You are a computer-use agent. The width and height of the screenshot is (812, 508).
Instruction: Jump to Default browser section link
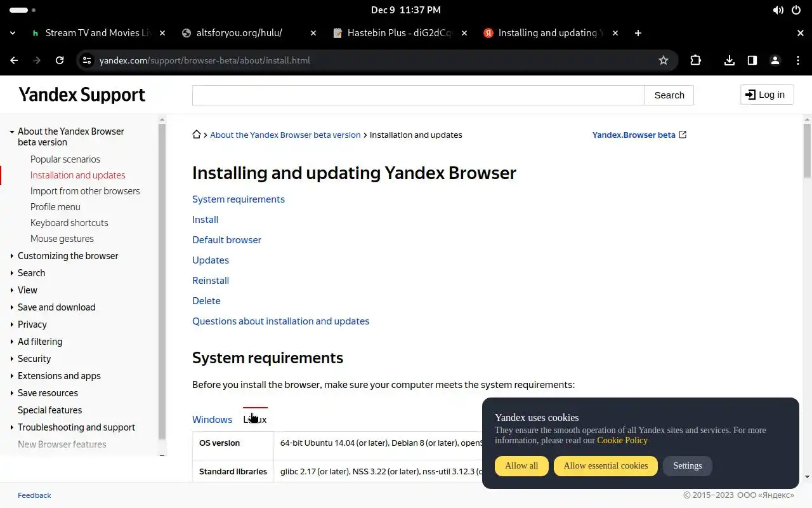pos(227,240)
